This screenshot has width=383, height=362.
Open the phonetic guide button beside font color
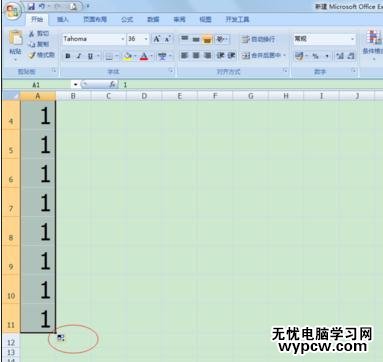163,56
